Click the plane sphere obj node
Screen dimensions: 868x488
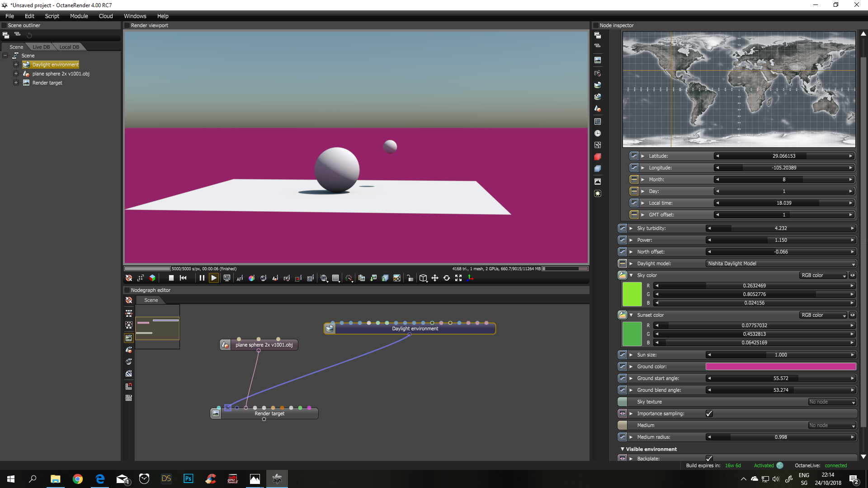[264, 345]
